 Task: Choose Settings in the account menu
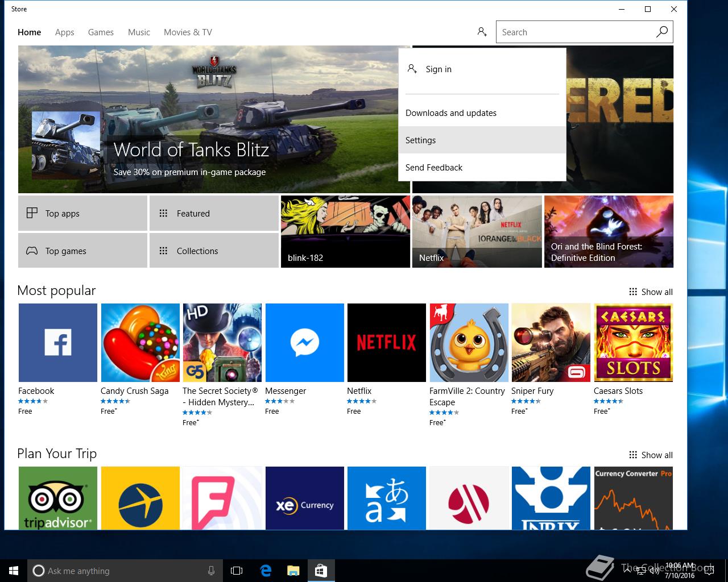pyautogui.click(x=482, y=140)
